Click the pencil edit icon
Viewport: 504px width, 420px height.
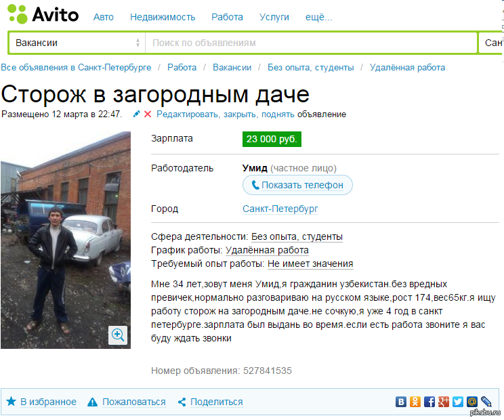click(136, 114)
